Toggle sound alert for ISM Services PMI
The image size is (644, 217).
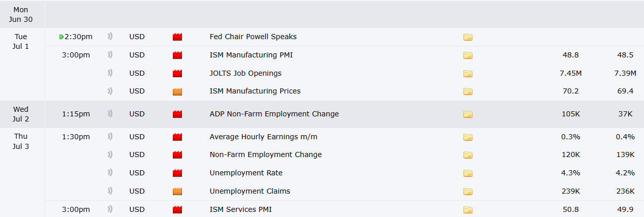click(x=110, y=209)
